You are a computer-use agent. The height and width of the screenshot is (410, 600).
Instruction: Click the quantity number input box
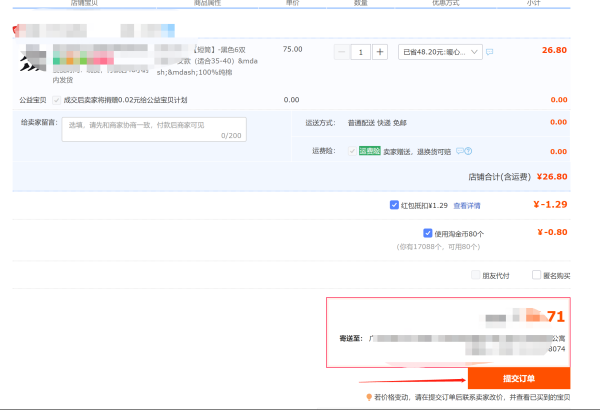click(x=360, y=51)
